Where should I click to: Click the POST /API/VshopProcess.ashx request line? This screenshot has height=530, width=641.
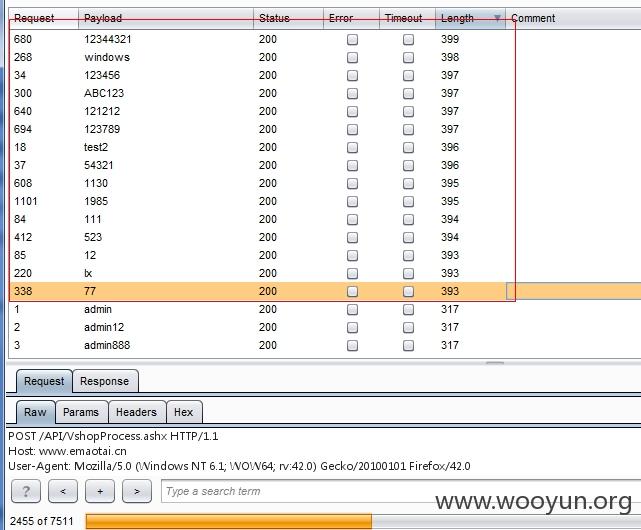click(x=113, y=436)
